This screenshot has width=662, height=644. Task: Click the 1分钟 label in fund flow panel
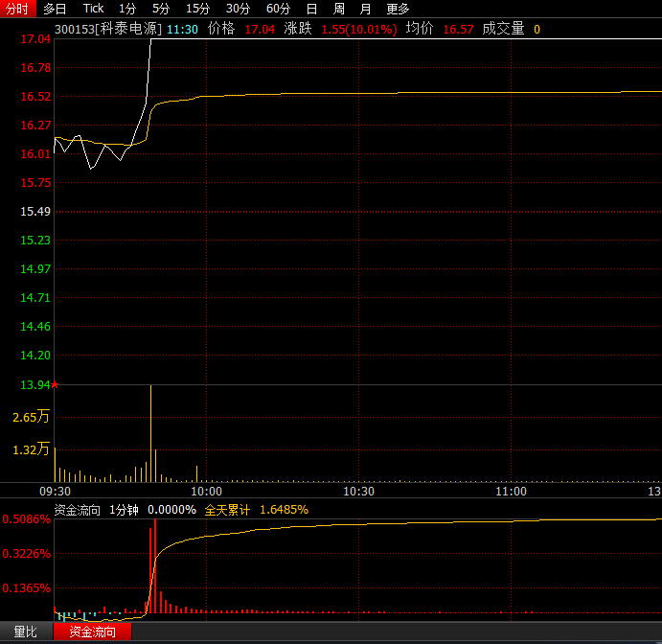click(125, 510)
